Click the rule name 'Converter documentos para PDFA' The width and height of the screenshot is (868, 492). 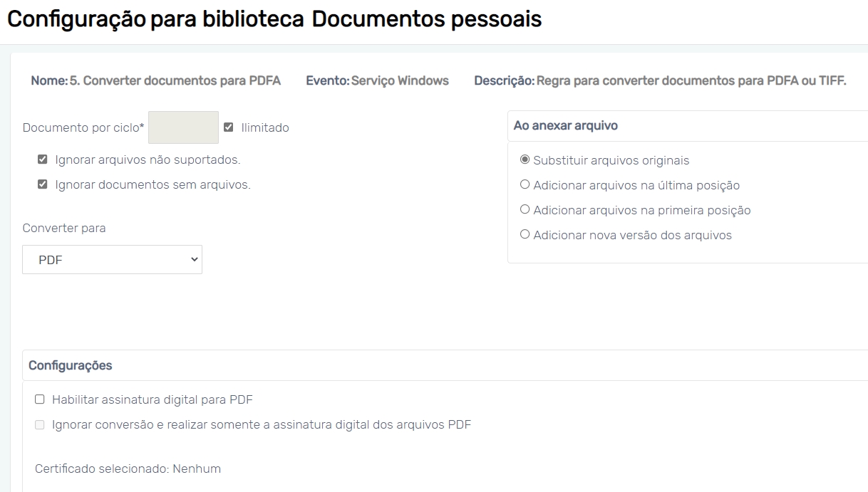point(175,80)
